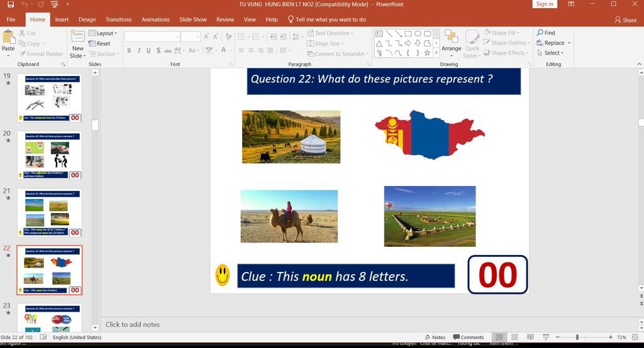Click Align Left text button
644x348 pixels.
[241, 50]
